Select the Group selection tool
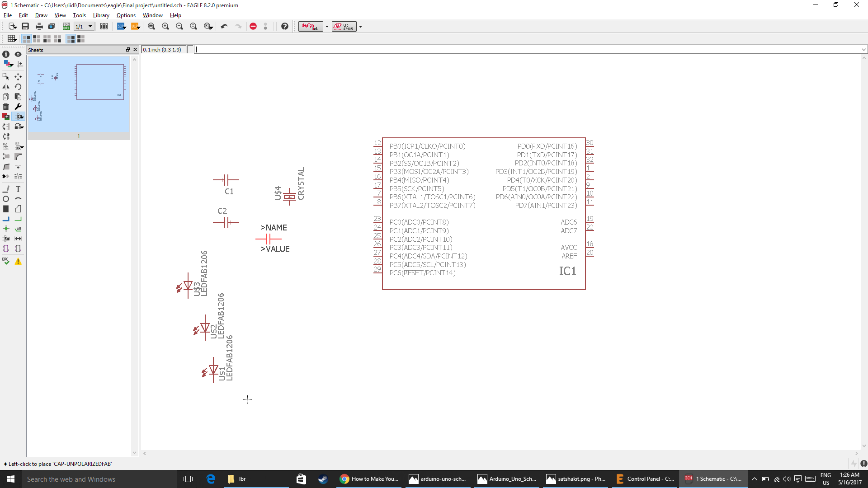This screenshot has width=868, height=488. 6,76
